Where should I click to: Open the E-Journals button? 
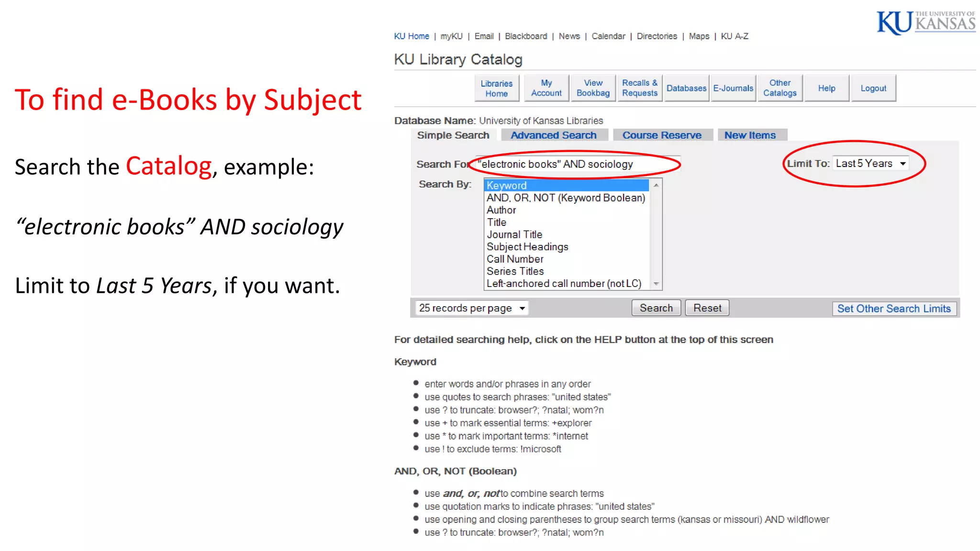(x=733, y=88)
